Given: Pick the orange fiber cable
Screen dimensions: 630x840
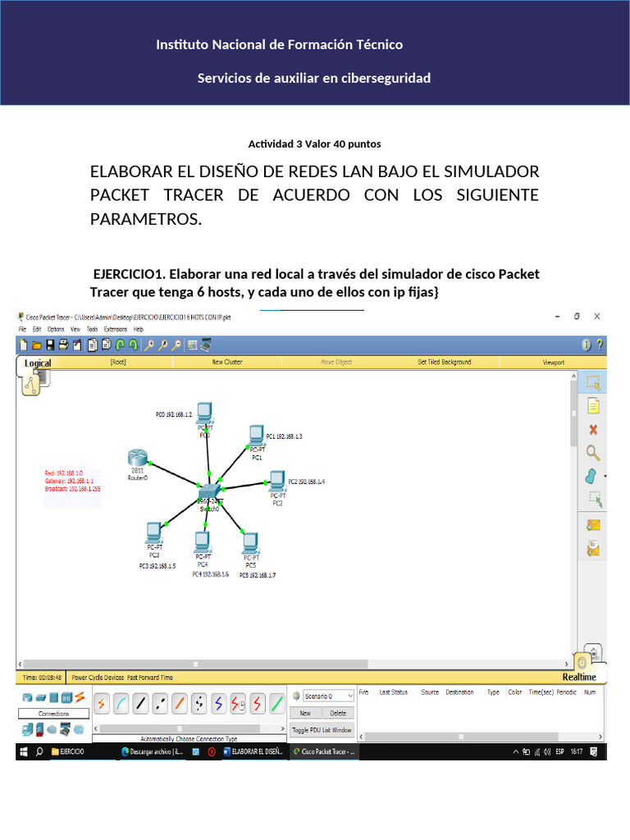Looking at the screenshot, I should (x=180, y=703).
